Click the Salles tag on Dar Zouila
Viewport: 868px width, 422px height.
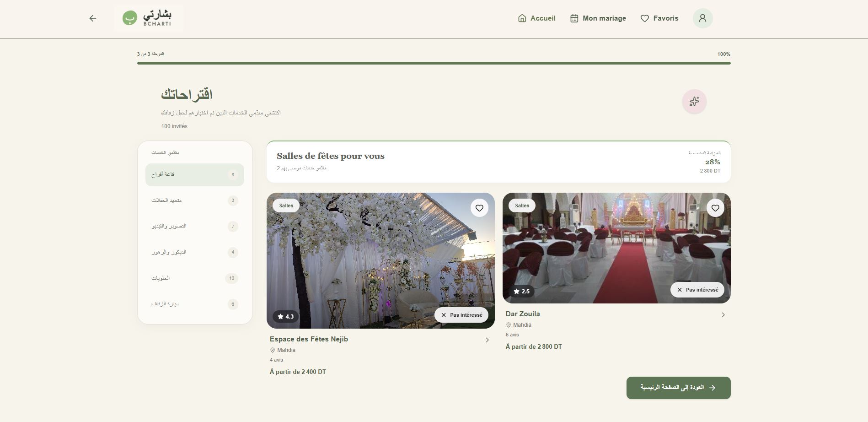(522, 206)
